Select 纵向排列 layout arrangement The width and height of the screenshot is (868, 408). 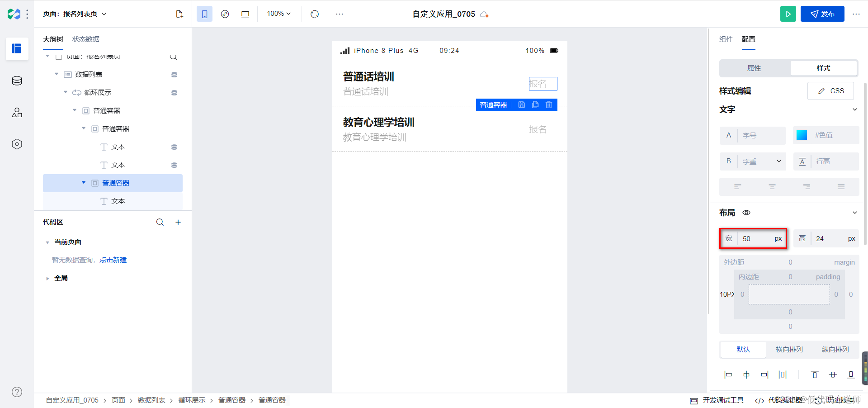835,350
